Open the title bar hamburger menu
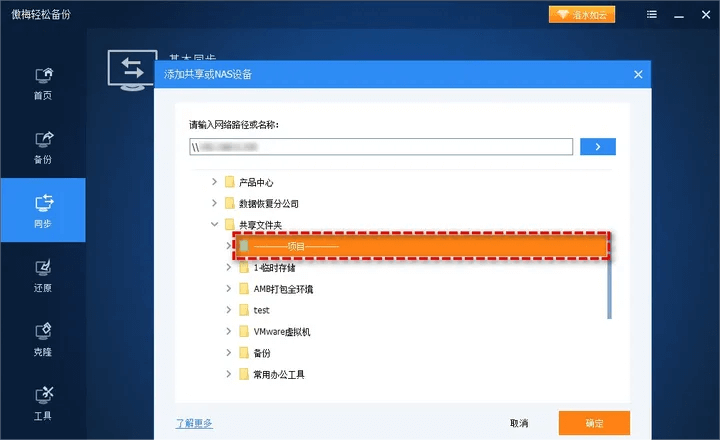Image resolution: width=720 pixels, height=440 pixels. pos(652,15)
